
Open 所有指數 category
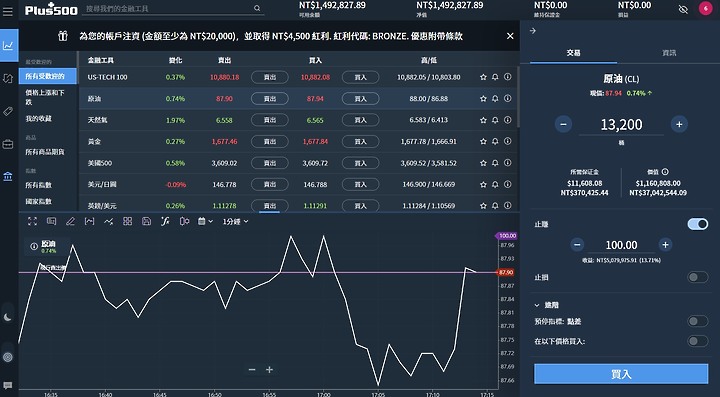tap(39, 185)
